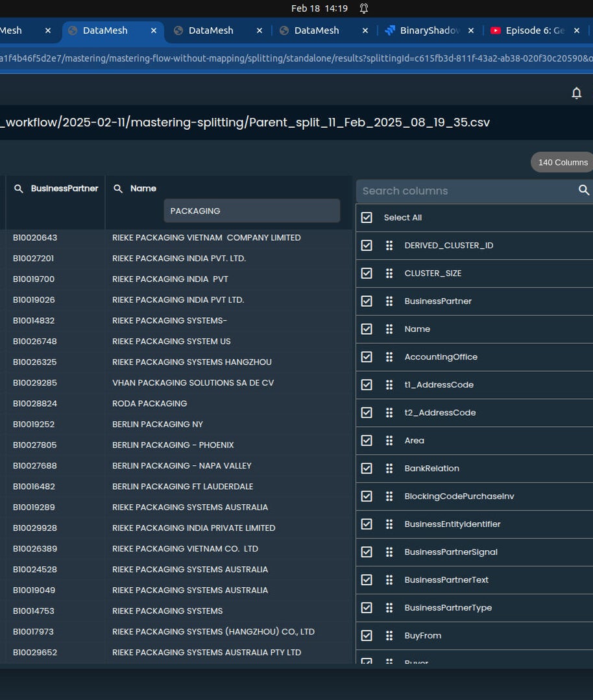This screenshot has width=593, height=700.
Task: Toggle the CLUSTER_SIZE column checkbox
Action: click(367, 273)
